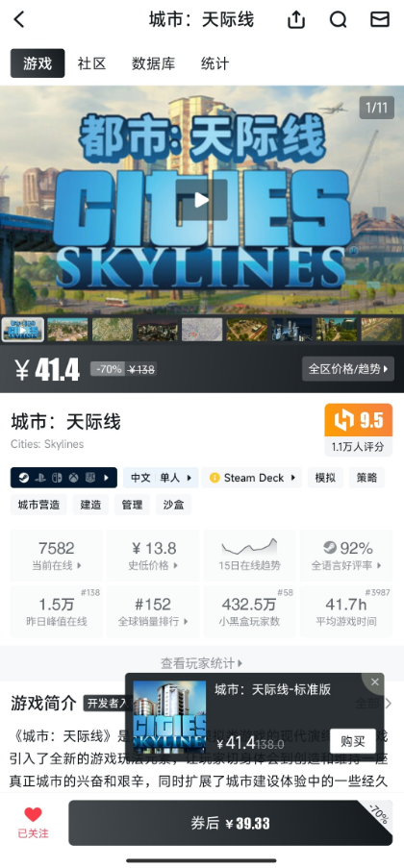
Task: Switch to the 数据库 tab
Action: point(153,63)
